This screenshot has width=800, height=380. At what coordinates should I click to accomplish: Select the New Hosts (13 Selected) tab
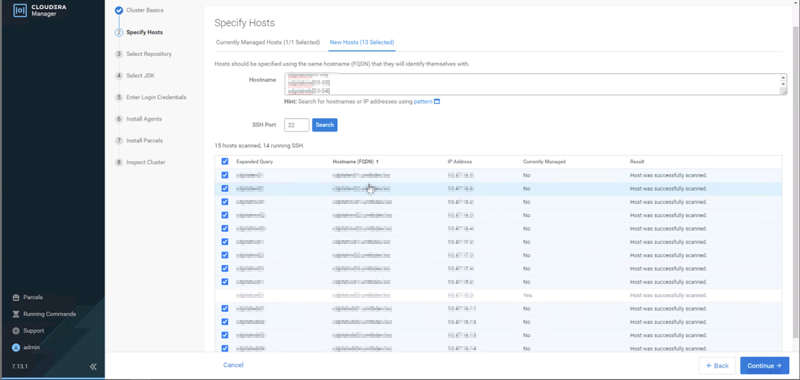(x=362, y=42)
